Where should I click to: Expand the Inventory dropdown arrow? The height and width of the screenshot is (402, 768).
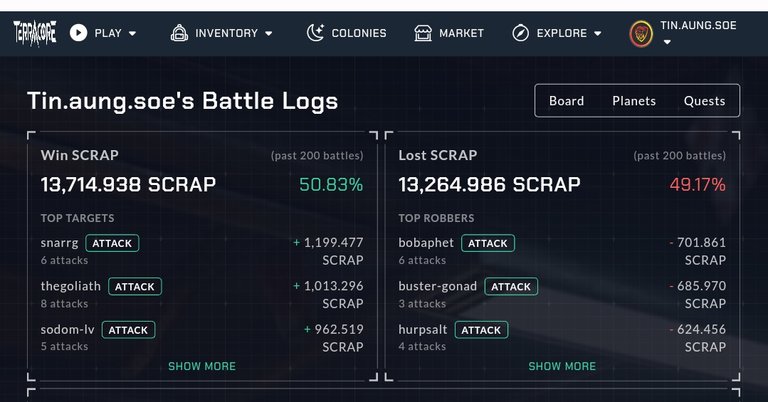[x=268, y=33]
